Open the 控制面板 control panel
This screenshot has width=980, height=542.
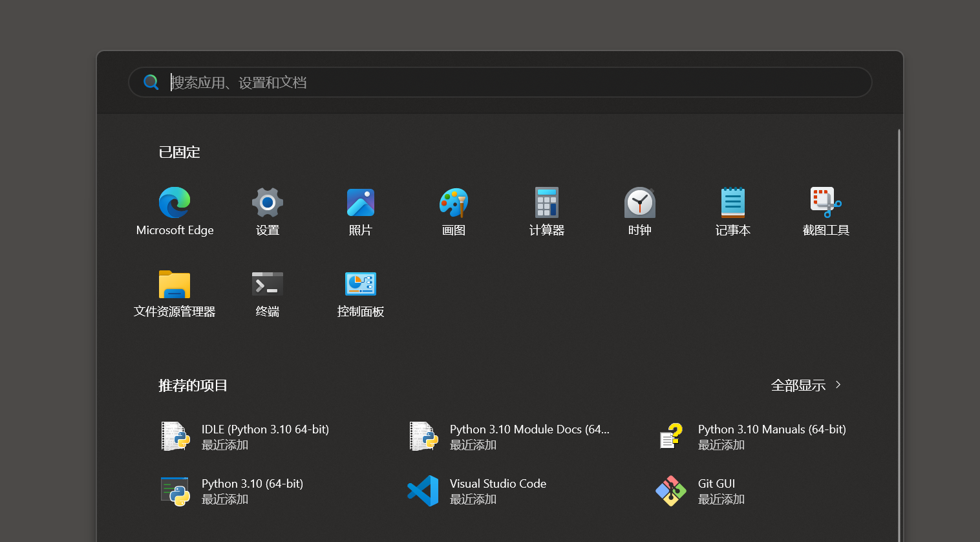[x=361, y=294]
